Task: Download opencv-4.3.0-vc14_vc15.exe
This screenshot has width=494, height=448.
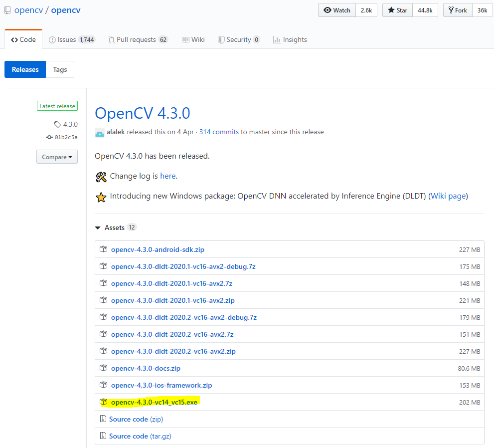Action: pyautogui.click(x=154, y=402)
